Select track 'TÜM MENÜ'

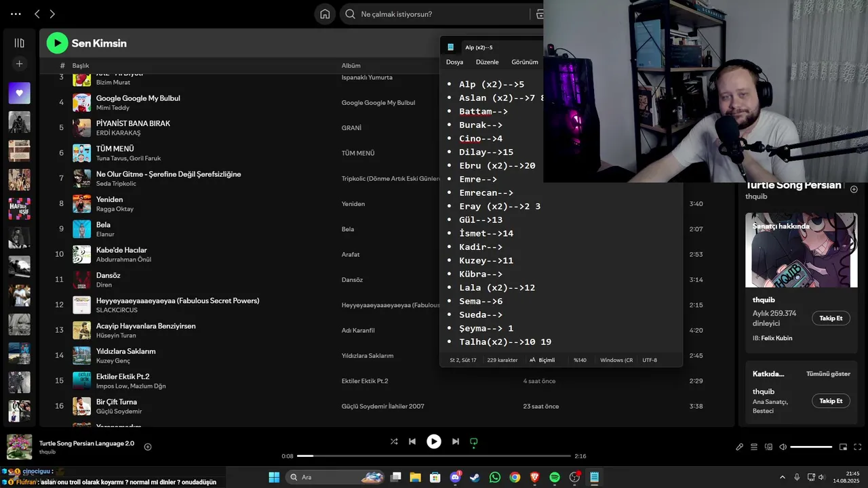pyautogui.click(x=115, y=148)
